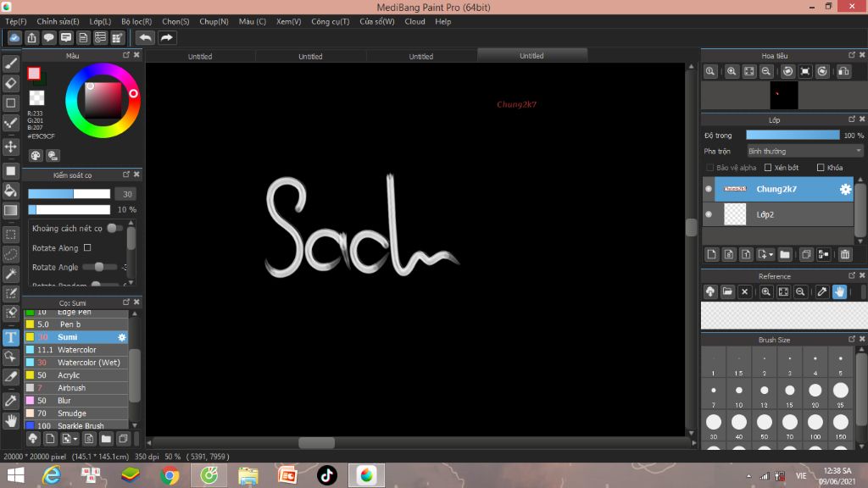Viewport: 868px width, 488px height.
Task: Open the Pha trộn blend mode dropdown
Action: click(805, 151)
